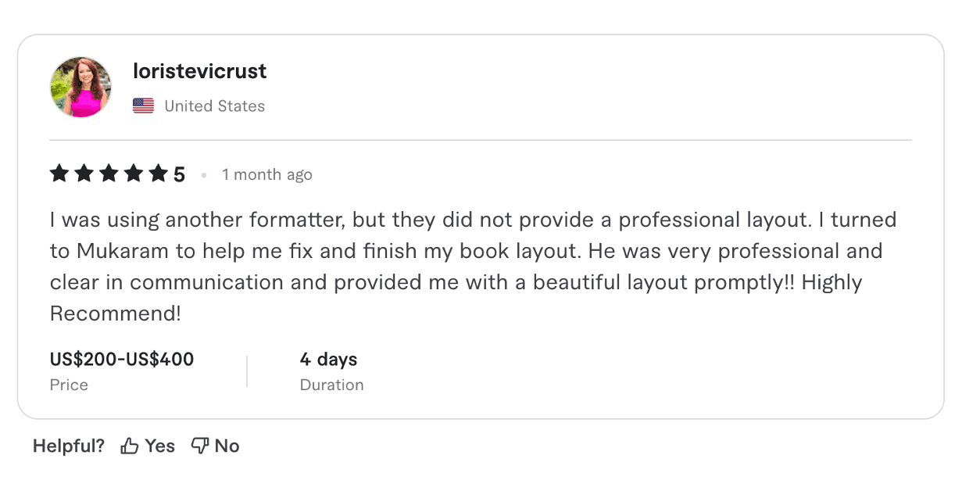Viewport: 980px width, 480px height.
Task: Click the reviewer's profile photo
Action: pos(80,86)
